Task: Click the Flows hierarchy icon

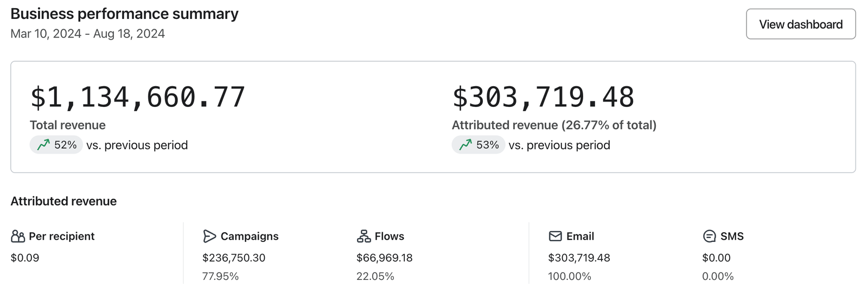Action: click(363, 237)
